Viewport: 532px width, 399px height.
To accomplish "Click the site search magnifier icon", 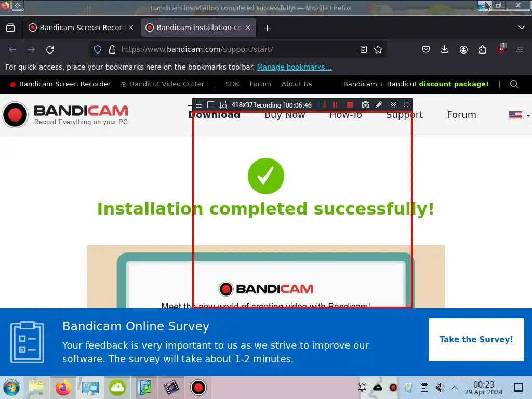I will tap(514, 84).
